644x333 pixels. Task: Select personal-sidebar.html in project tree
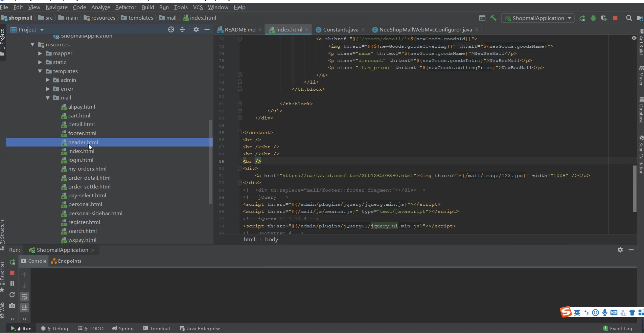point(95,214)
